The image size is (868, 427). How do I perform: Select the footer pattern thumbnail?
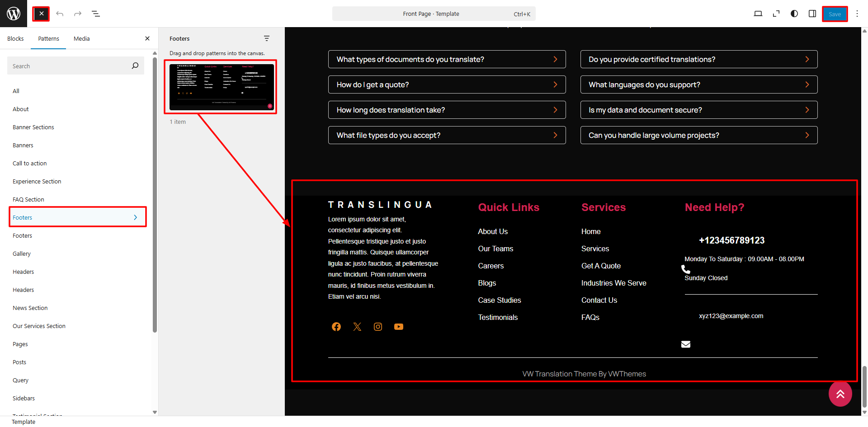222,87
